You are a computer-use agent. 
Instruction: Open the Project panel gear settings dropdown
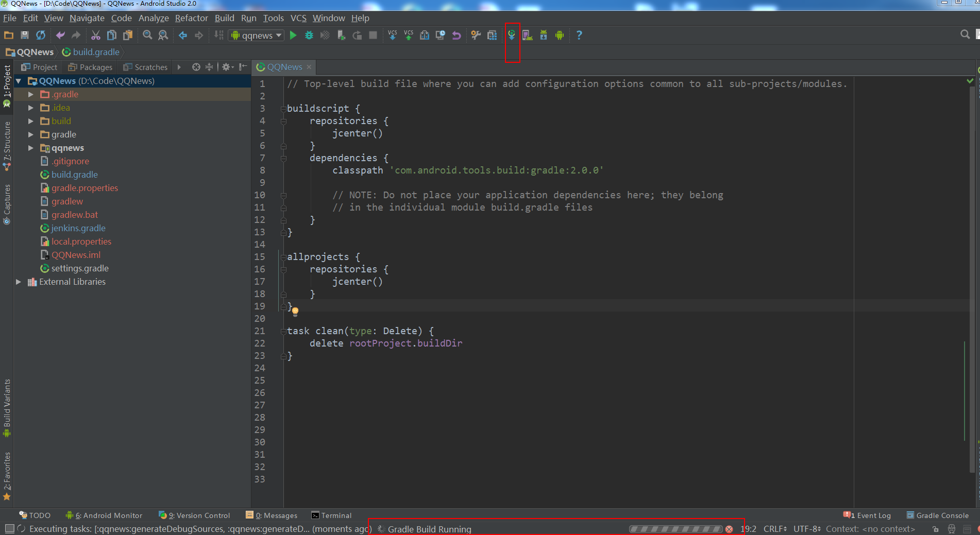[x=227, y=67]
